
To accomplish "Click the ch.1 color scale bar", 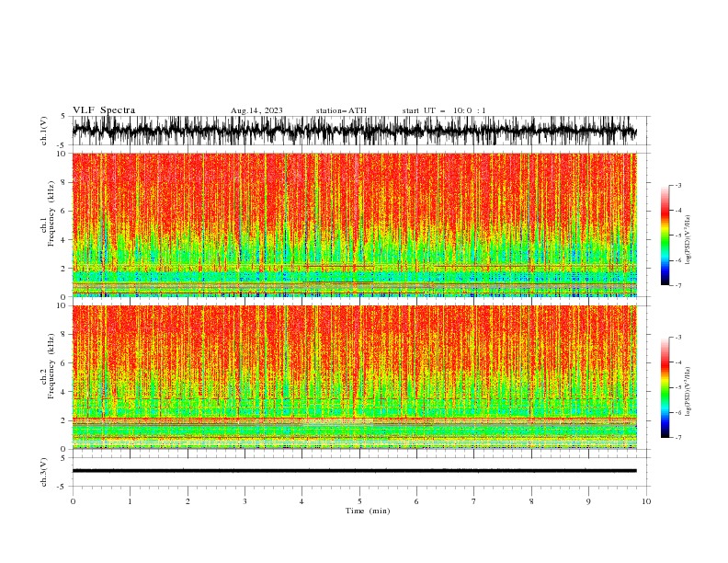I will [665, 236].
